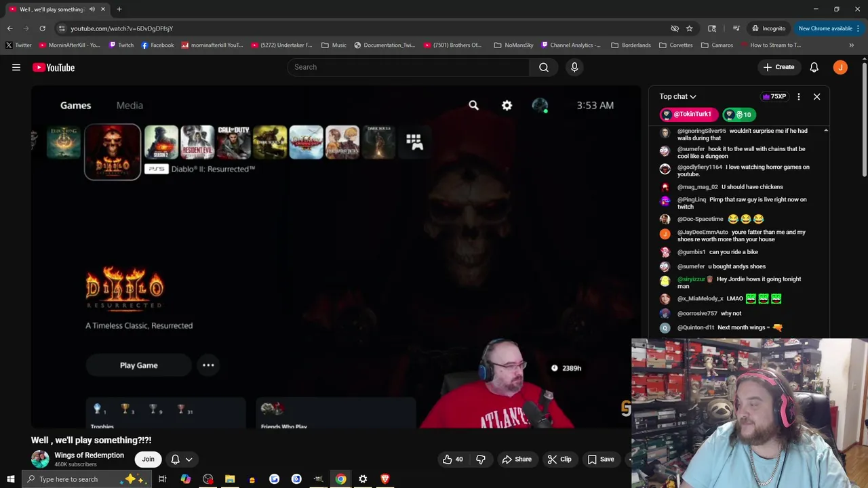The image size is (868, 488).
Task: Like the video with thumbs up
Action: [x=453, y=459]
